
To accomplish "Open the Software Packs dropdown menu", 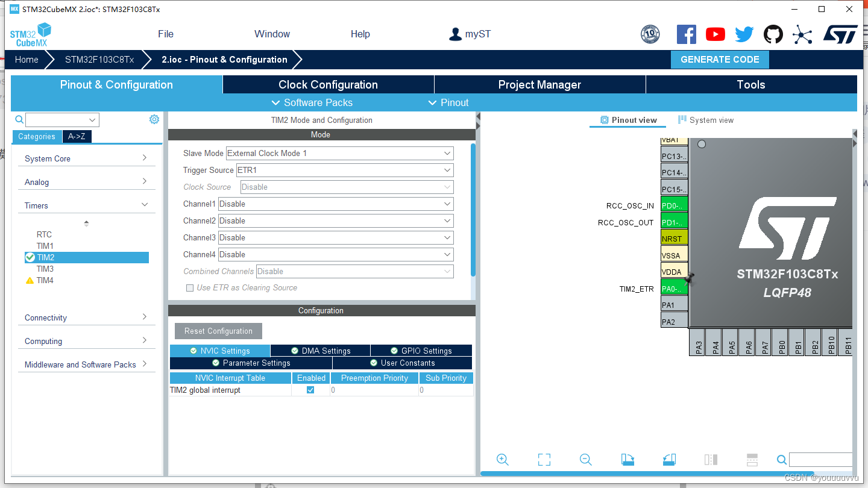I will coord(312,102).
